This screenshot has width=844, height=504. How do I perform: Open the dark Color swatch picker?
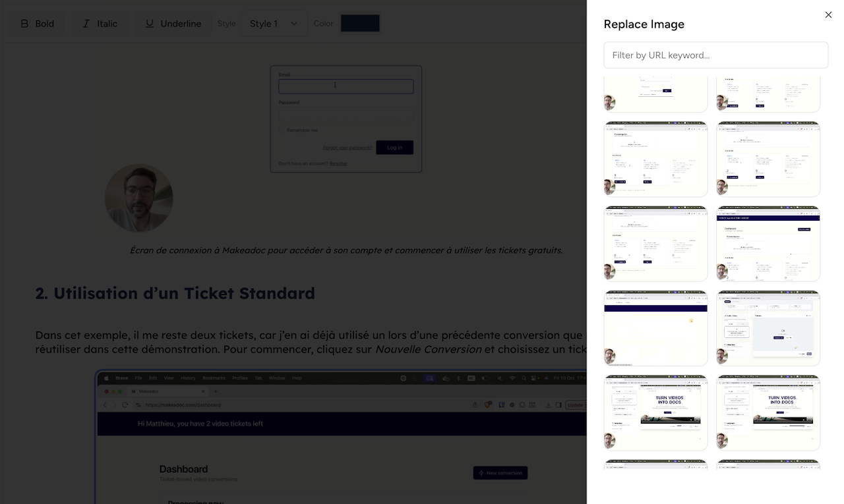tap(359, 24)
